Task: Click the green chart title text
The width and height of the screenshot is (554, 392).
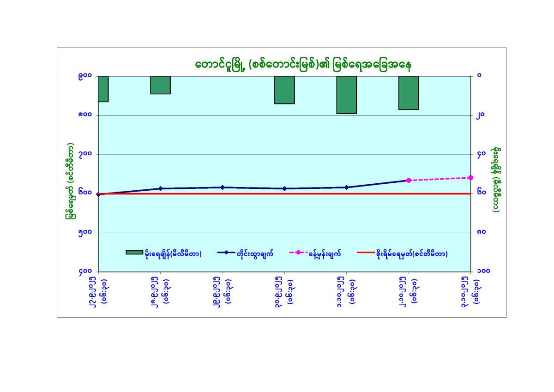Action: coord(303,65)
